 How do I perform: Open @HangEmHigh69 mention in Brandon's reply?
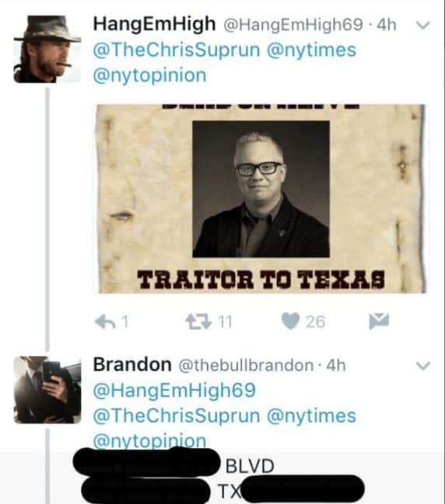[x=174, y=390]
